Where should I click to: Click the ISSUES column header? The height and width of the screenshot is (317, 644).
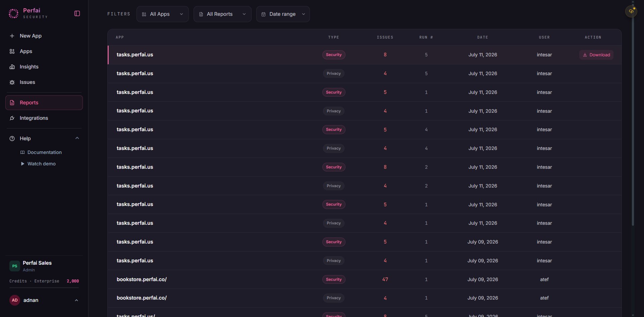pos(385,37)
